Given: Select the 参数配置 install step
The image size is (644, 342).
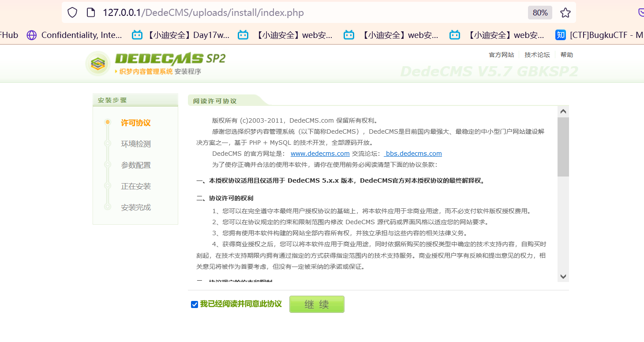Looking at the screenshot, I should tap(136, 165).
